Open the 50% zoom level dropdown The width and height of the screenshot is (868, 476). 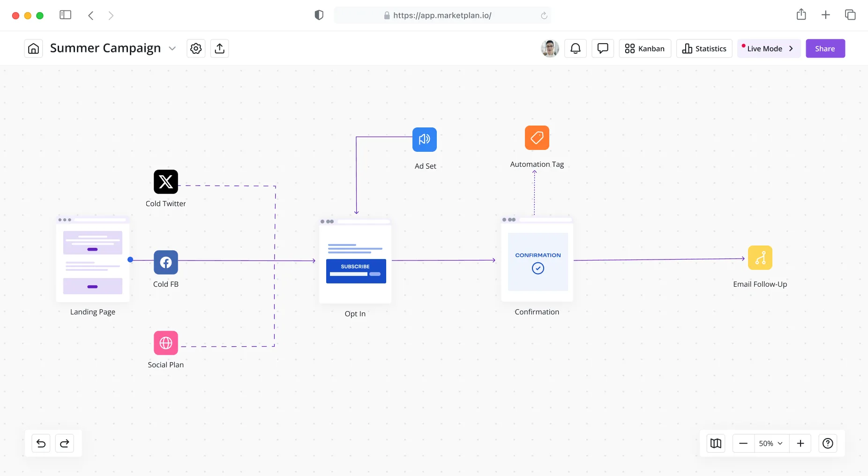point(771,443)
